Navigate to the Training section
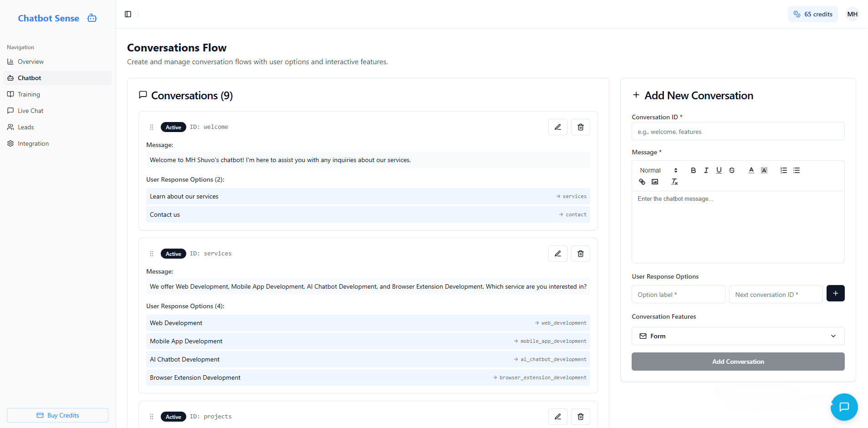Viewport: 868px width, 428px height. coord(29,94)
